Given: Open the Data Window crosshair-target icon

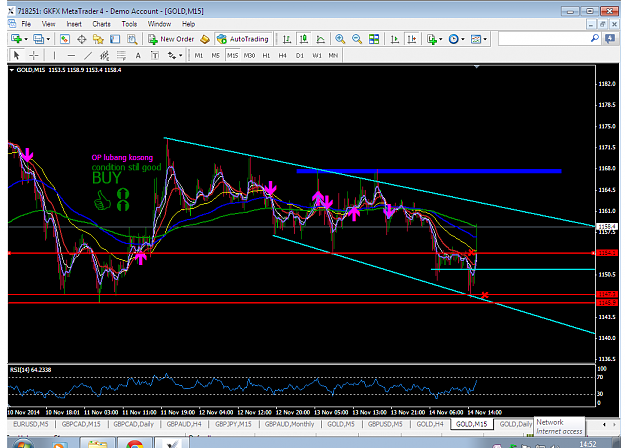Looking at the screenshot, I should 82,39.
